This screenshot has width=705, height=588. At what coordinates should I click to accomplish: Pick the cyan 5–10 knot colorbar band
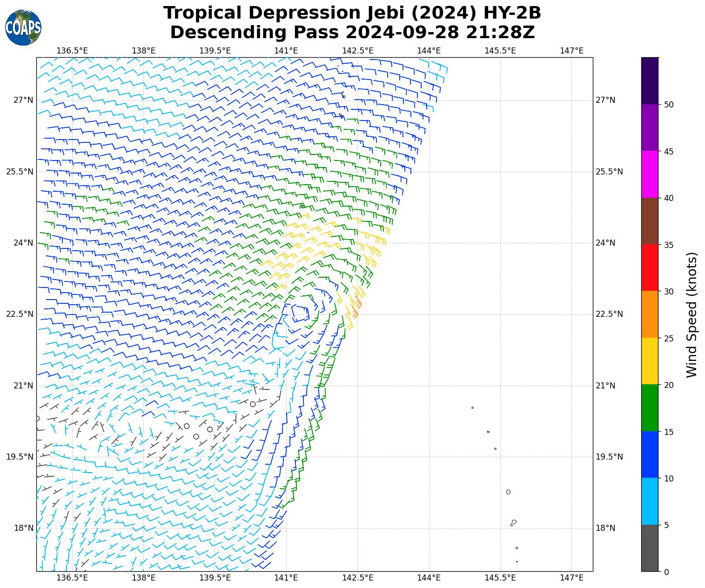(x=649, y=501)
